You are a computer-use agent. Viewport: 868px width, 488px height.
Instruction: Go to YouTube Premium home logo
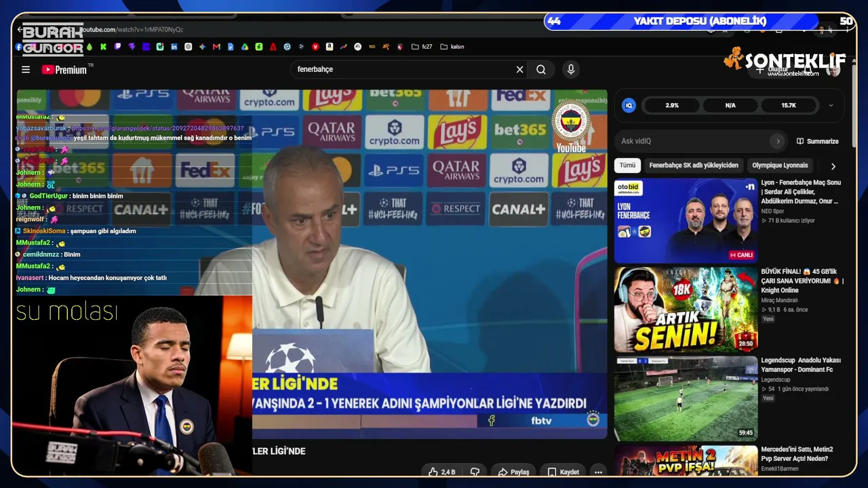click(x=64, y=69)
